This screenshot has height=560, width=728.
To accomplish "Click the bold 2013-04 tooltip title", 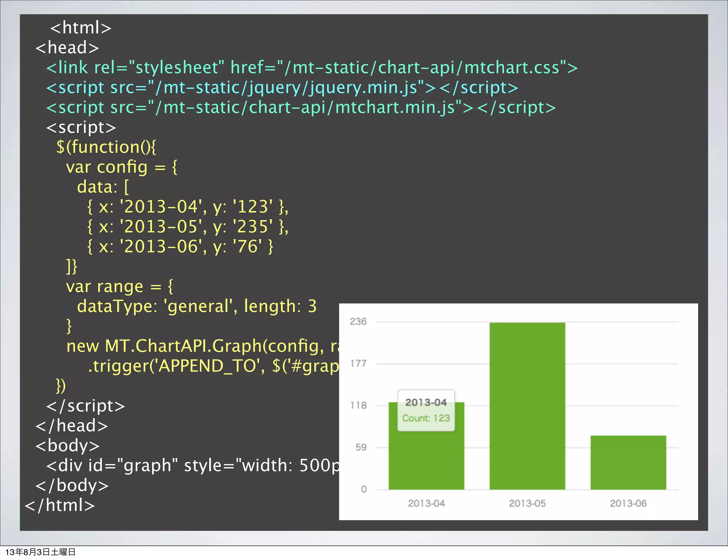I will coord(426,402).
